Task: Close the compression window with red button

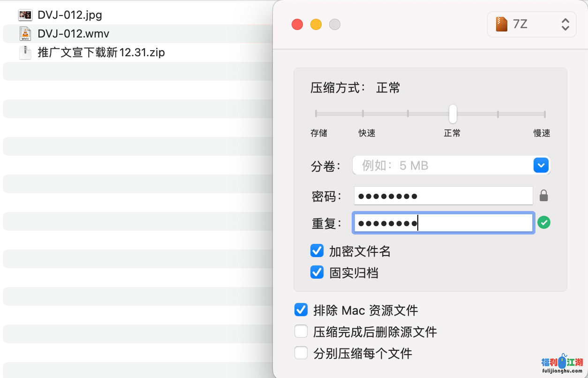Action: (x=297, y=24)
